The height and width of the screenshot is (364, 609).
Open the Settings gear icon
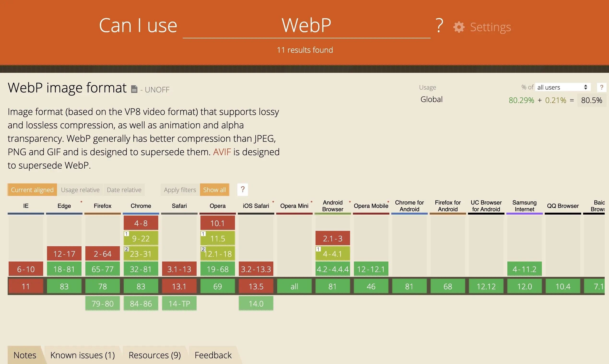click(x=459, y=27)
